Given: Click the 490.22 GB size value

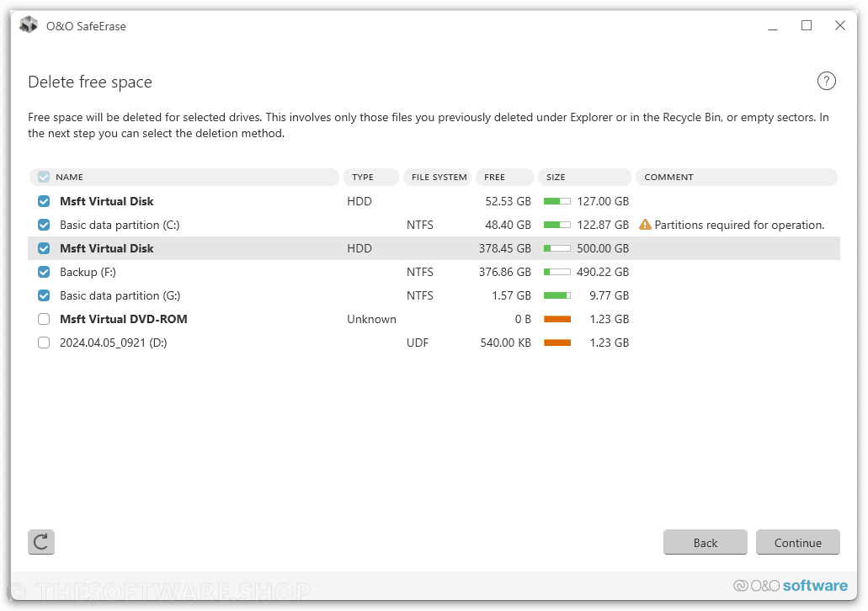Looking at the screenshot, I should click(x=603, y=272).
